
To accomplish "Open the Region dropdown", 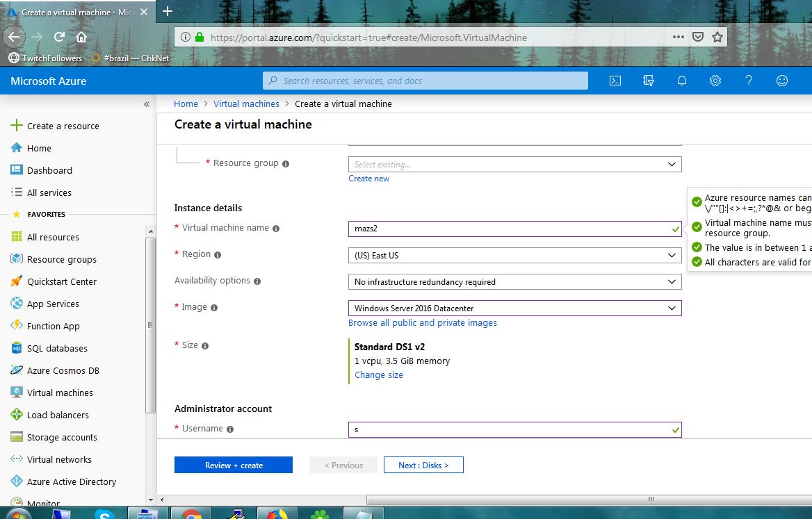I will click(x=514, y=256).
